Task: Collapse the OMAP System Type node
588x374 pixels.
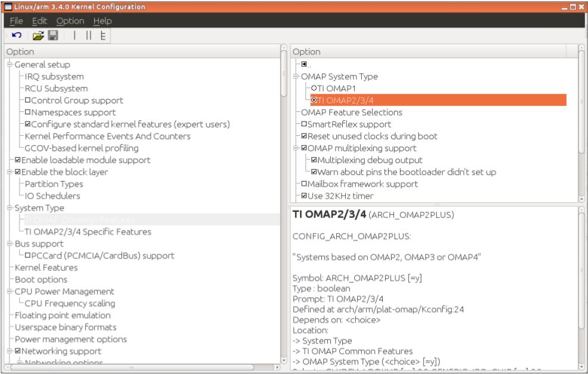Action: [296, 77]
